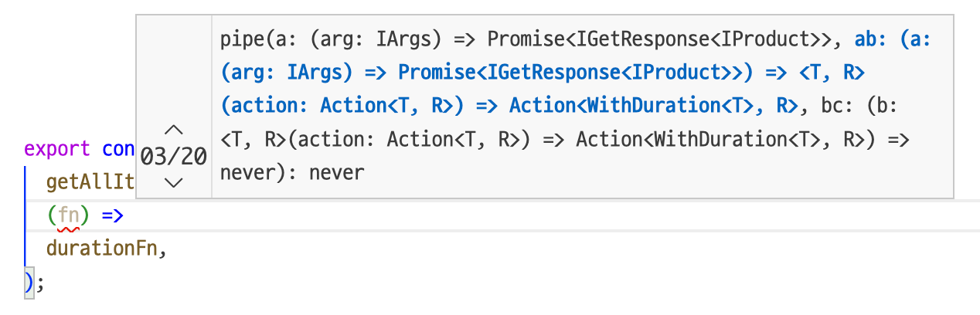Click the arrow => after (fn)

(113, 215)
